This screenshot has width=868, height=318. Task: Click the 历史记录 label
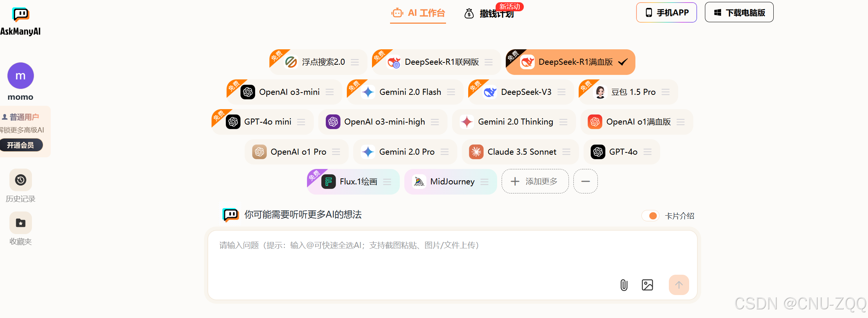click(21, 199)
